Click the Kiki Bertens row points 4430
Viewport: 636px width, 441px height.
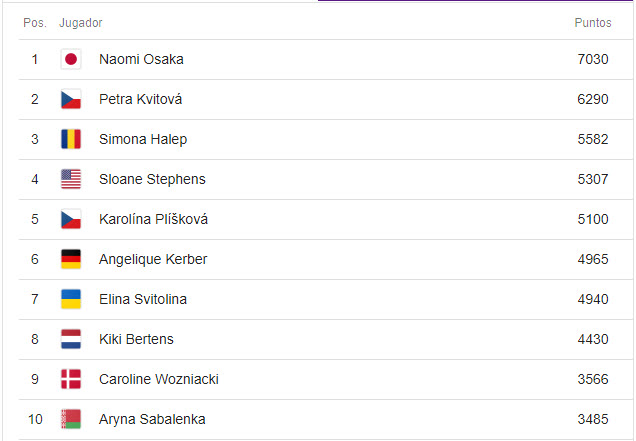click(x=593, y=339)
